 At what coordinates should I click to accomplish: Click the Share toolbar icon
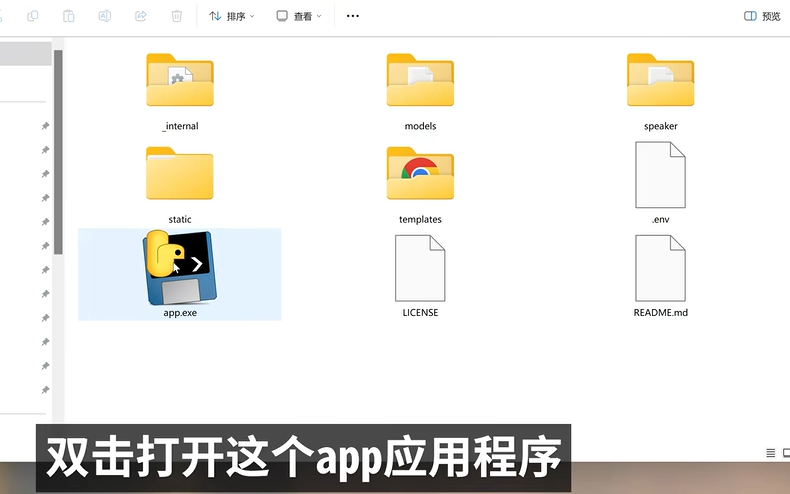[x=141, y=16]
